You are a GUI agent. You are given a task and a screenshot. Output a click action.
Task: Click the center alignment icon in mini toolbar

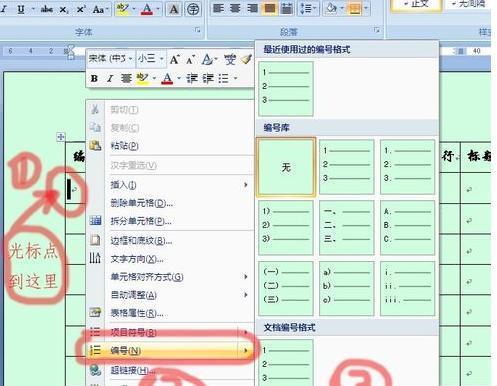coord(126,79)
